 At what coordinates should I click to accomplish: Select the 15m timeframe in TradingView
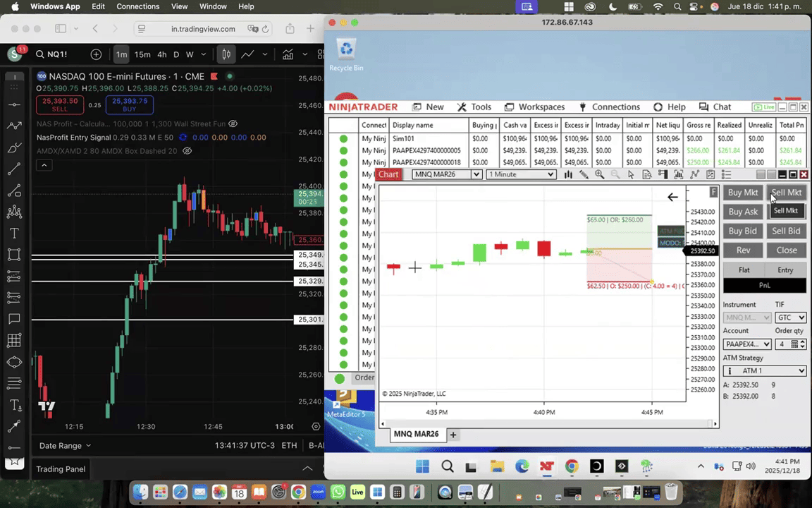tap(142, 54)
